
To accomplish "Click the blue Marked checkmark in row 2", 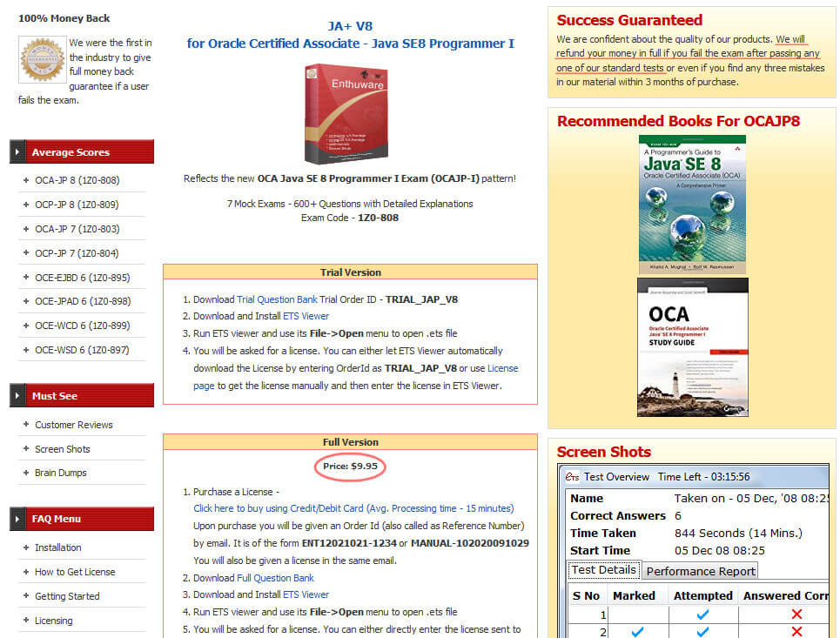I will click(x=637, y=632).
